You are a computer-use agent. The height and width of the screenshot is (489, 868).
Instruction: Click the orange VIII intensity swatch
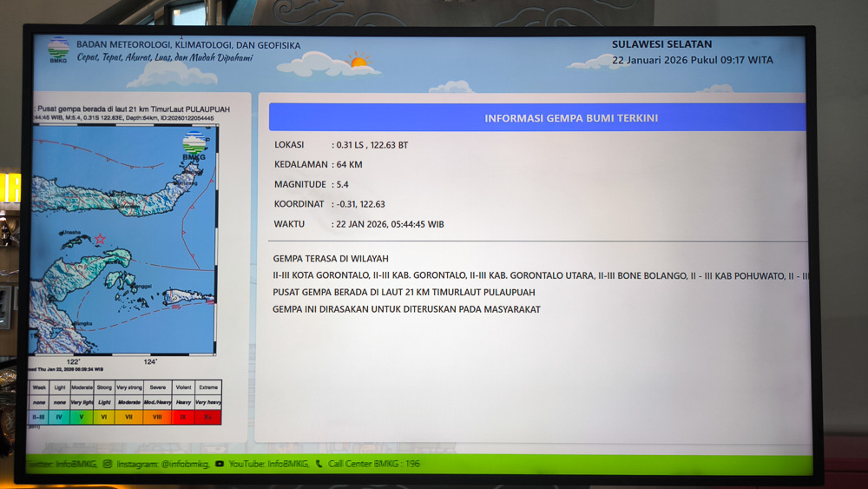pyautogui.click(x=157, y=417)
